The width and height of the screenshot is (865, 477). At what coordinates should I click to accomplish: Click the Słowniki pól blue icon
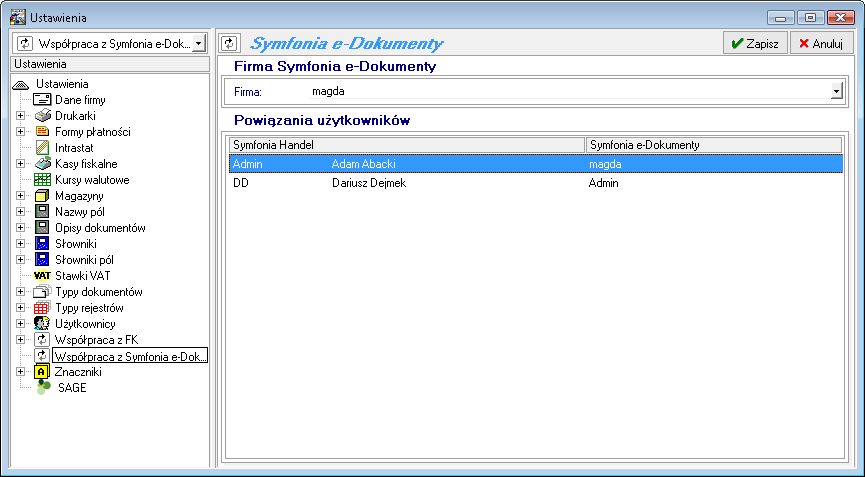point(42,260)
